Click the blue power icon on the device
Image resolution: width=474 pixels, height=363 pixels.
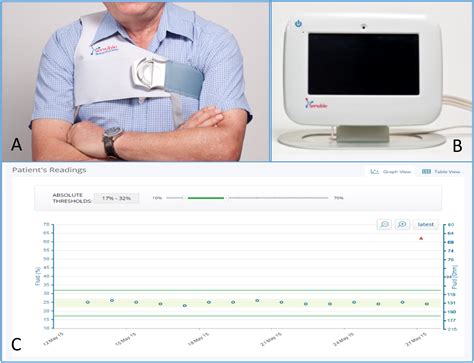(x=298, y=24)
